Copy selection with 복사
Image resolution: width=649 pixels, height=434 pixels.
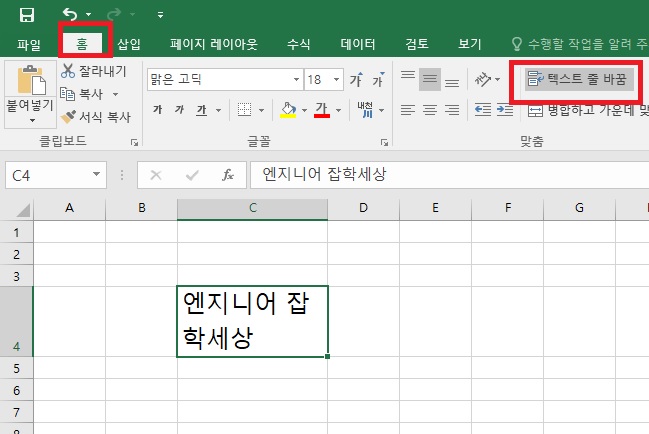point(82,94)
